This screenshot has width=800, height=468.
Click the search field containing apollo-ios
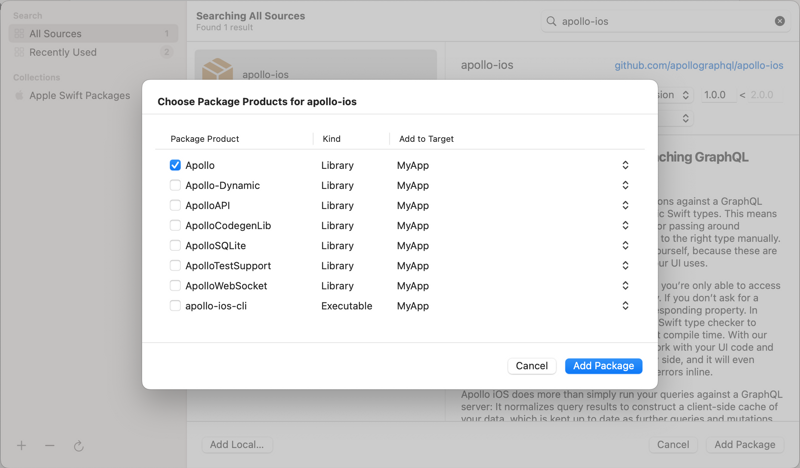(665, 21)
